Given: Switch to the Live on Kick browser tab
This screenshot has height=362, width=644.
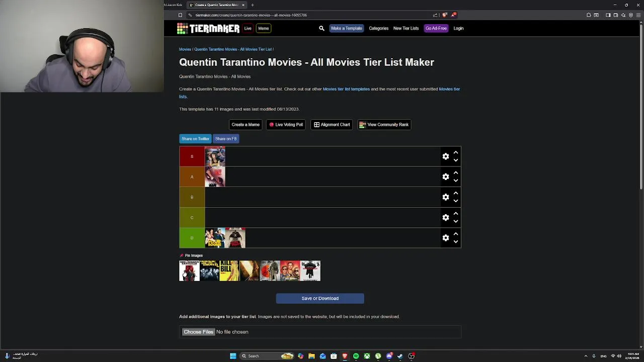Looking at the screenshot, I should click(x=174, y=5).
